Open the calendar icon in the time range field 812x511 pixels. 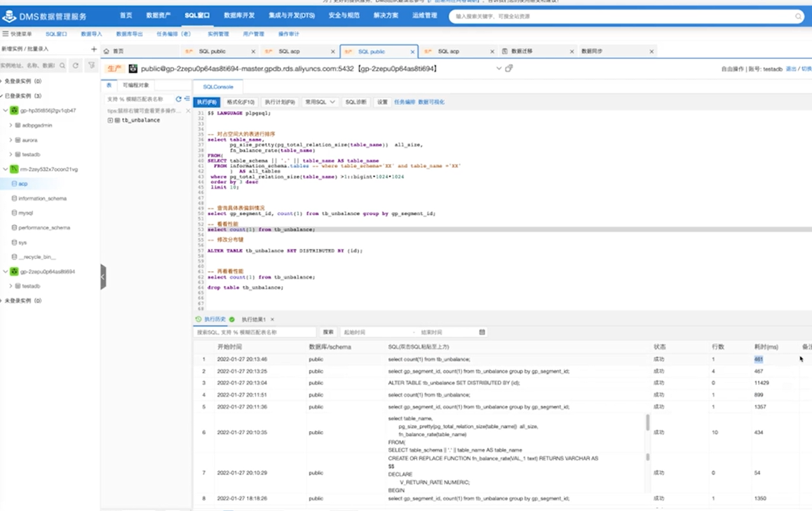point(482,332)
